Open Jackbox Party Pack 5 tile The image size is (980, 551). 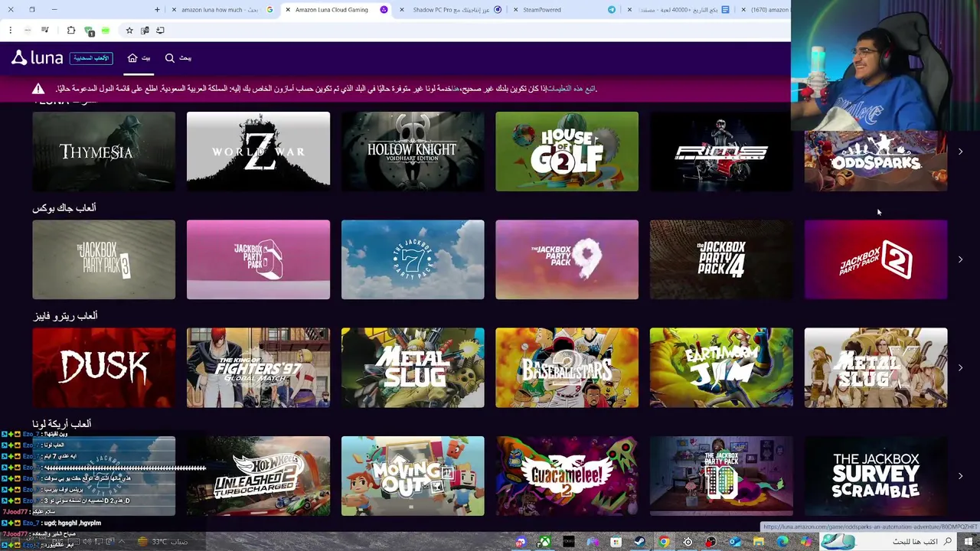click(258, 259)
